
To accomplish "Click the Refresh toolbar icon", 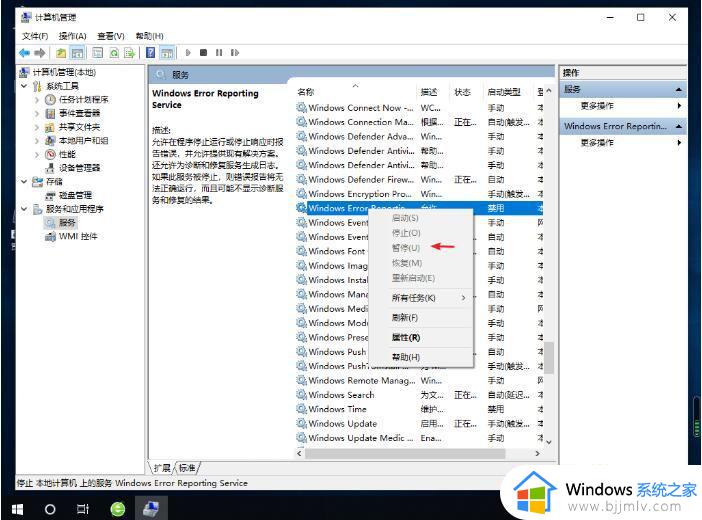I will point(114,53).
